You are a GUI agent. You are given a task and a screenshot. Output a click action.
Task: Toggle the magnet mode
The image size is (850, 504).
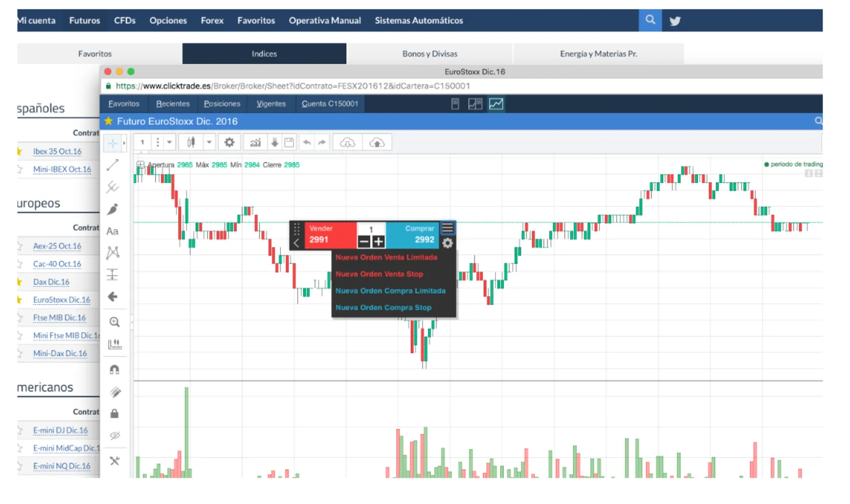pos(115,370)
